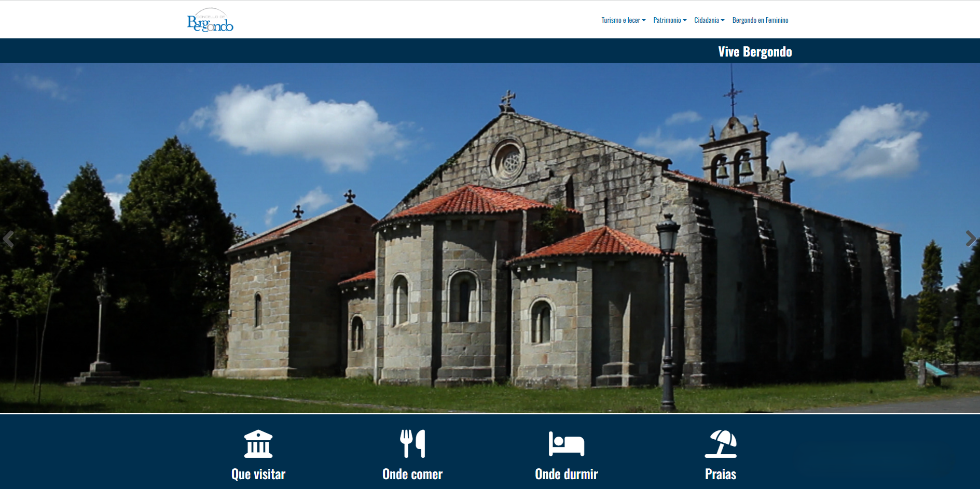Click the dropdown arrow beside Patrimonio
Image resolution: width=980 pixels, height=489 pixels.
685,20
